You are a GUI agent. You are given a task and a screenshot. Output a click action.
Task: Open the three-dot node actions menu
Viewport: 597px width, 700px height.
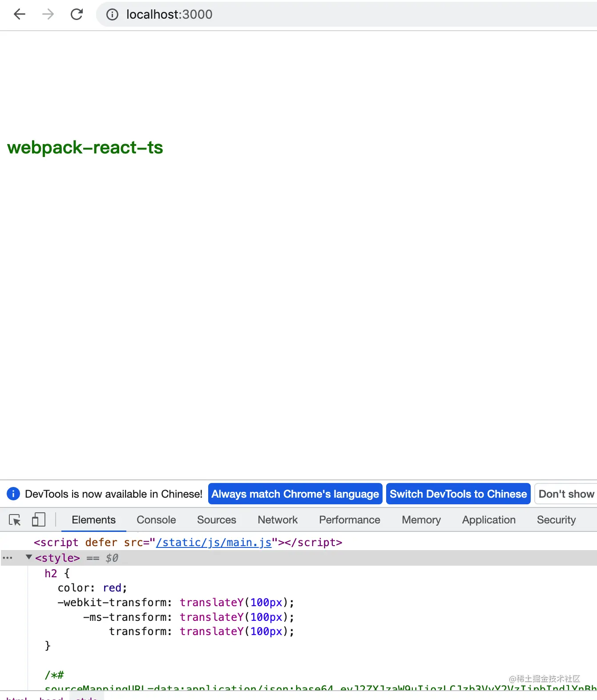8,558
